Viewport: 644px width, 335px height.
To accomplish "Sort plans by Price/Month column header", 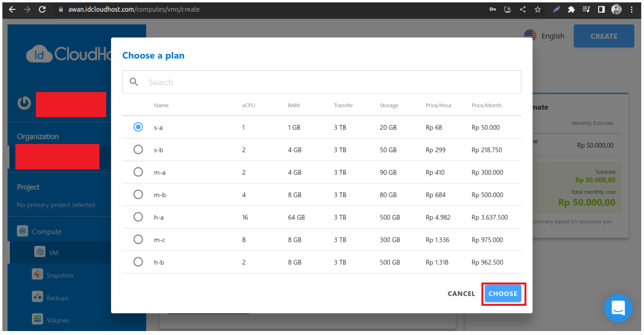I will pyautogui.click(x=486, y=105).
